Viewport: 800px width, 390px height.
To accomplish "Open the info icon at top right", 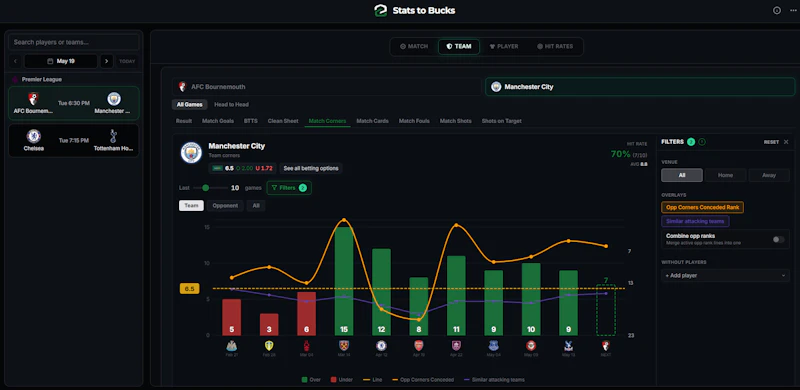I will 777,10.
